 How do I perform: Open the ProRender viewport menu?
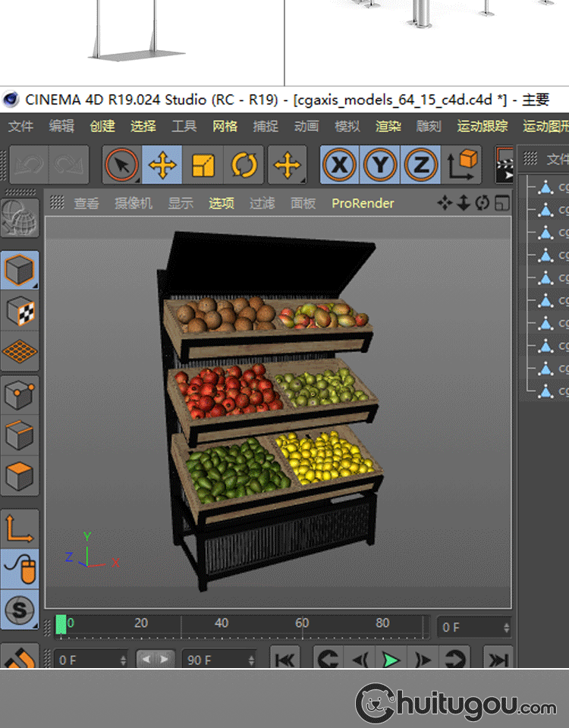point(363,203)
